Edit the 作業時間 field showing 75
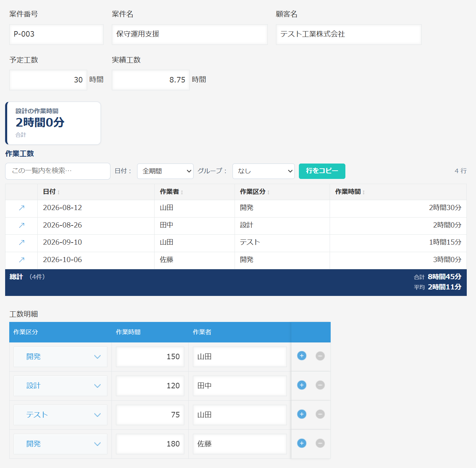Screen dimensions: 476x468 click(150, 415)
